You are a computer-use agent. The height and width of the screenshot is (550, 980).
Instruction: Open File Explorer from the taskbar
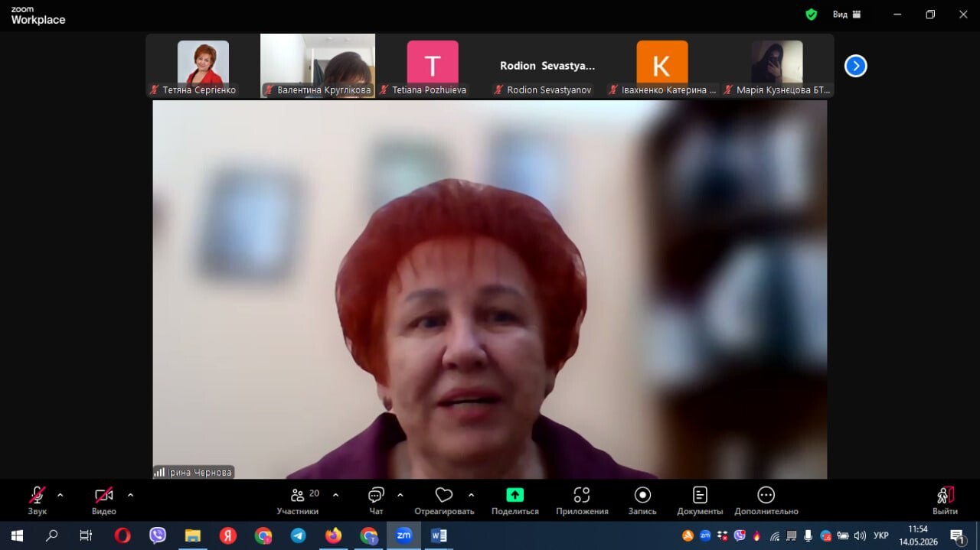(x=193, y=535)
